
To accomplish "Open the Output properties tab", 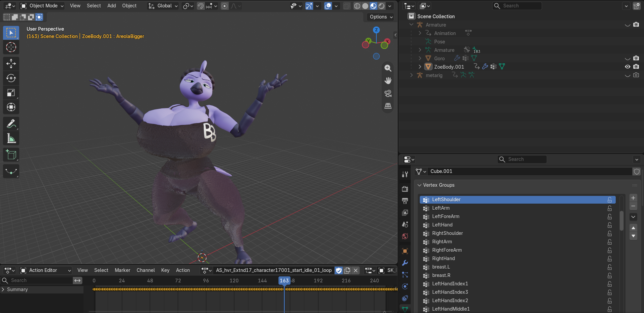I will coord(405,201).
